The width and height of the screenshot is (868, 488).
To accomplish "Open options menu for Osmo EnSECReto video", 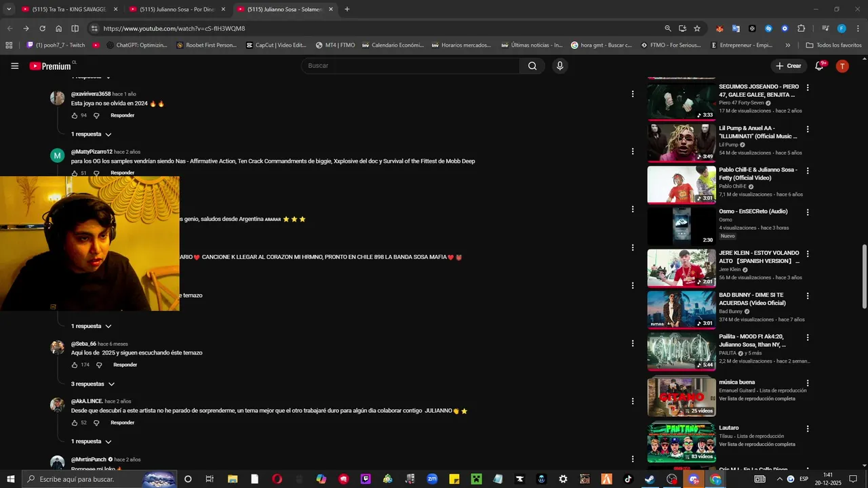I will pos(807,212).
